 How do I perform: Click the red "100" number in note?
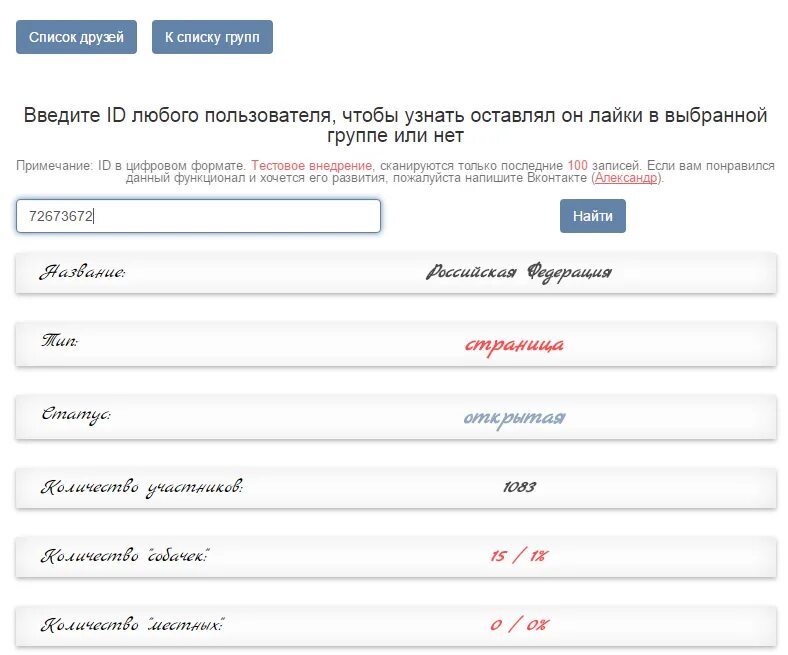577,164
